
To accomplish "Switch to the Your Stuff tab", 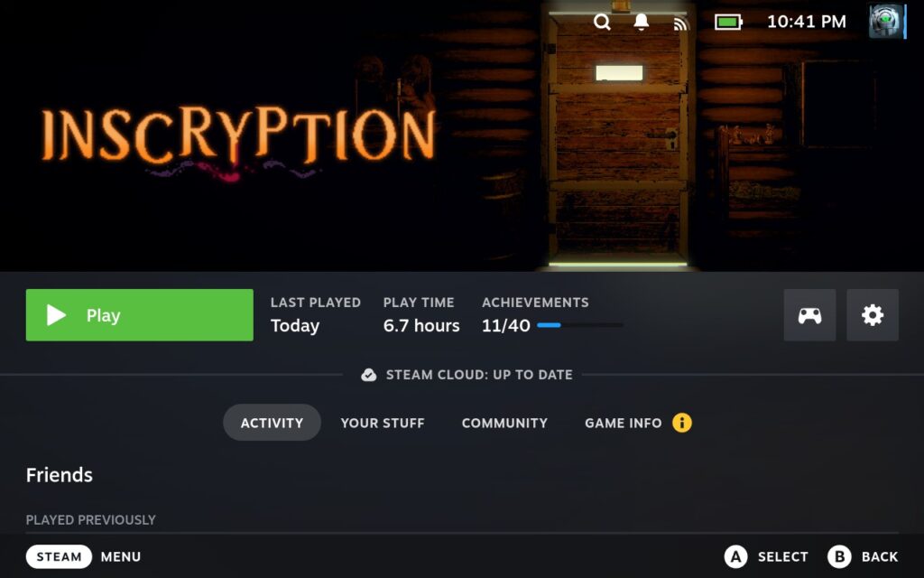I will pos(383,423).
